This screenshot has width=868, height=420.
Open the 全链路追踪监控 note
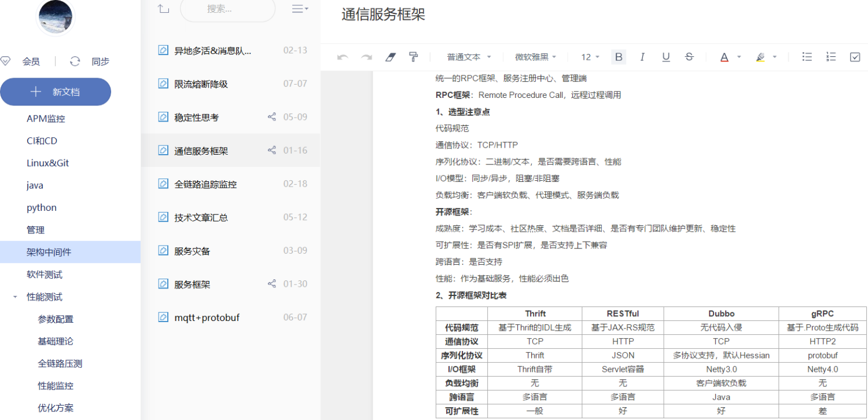tap(230, 184)
